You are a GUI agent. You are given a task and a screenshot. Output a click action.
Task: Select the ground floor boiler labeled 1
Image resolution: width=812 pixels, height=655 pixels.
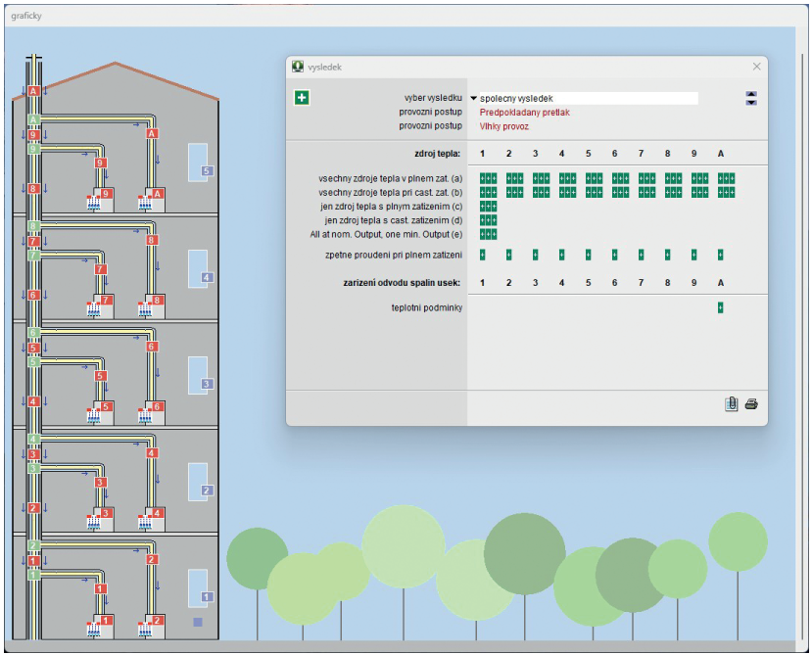(x=104, y=624)
